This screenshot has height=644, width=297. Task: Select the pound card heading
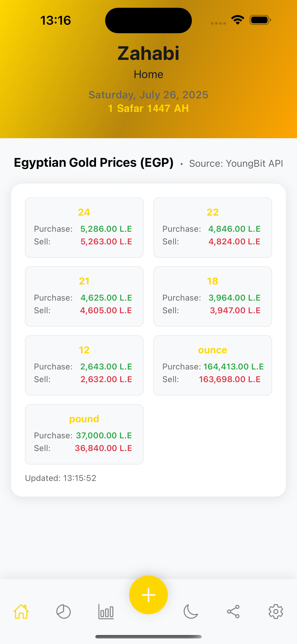pyautogui.click(x=84, y=419)
